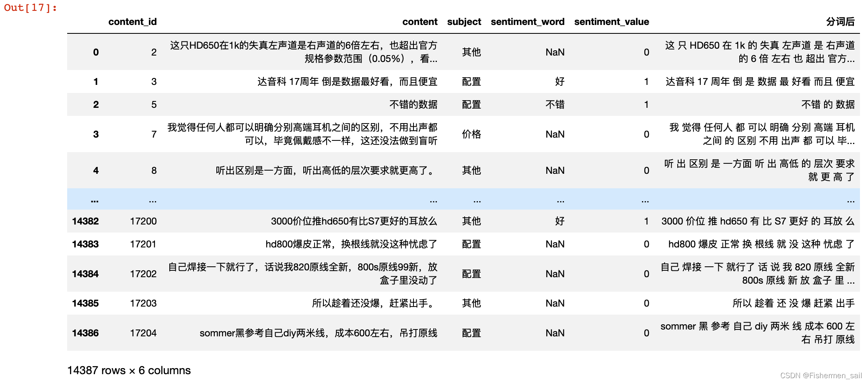868x383 pixels.
Task: Click segmented cell starting '3000 价位 推'
Action: 758,221
